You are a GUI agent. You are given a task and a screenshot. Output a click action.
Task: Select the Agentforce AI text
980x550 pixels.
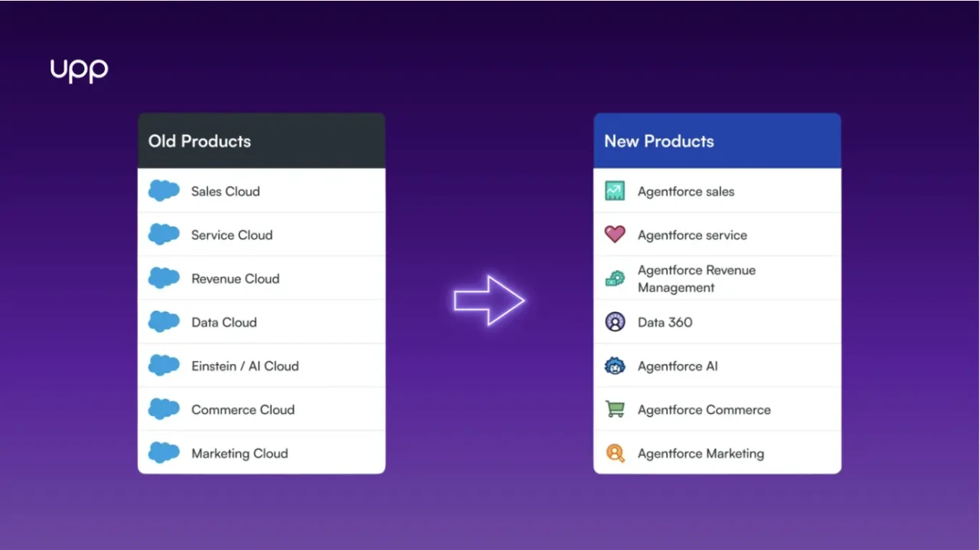678,366
